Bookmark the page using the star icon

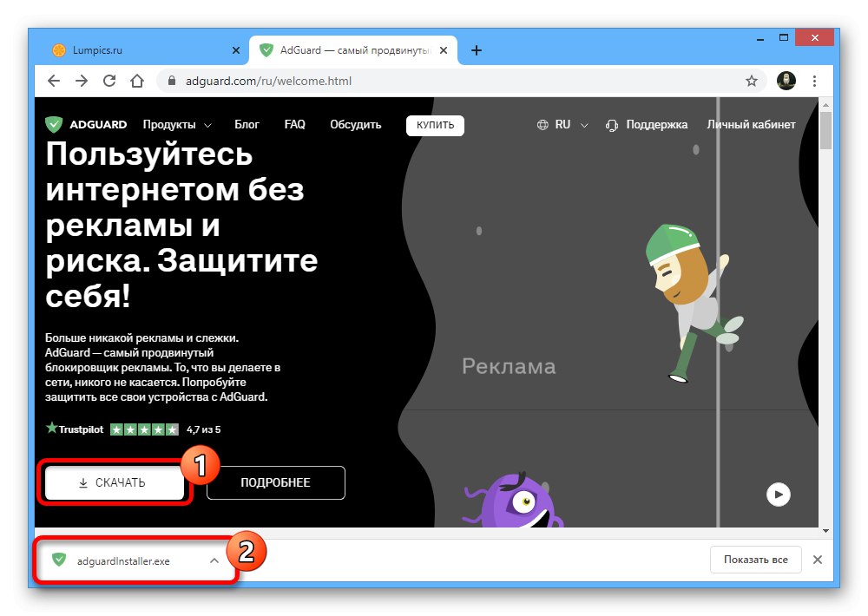coord(752,80)
